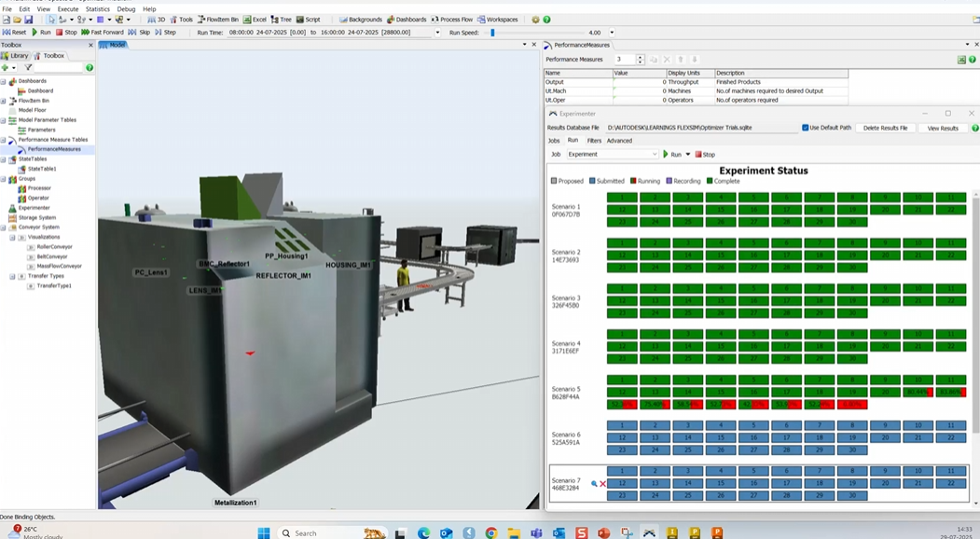Stop the experiment job run
This screenshot has width=980, height=539.
click(x=705, y=155)
